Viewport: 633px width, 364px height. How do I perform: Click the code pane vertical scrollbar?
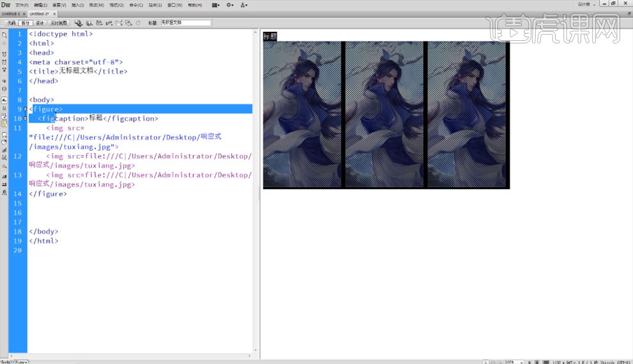point(255,191)
